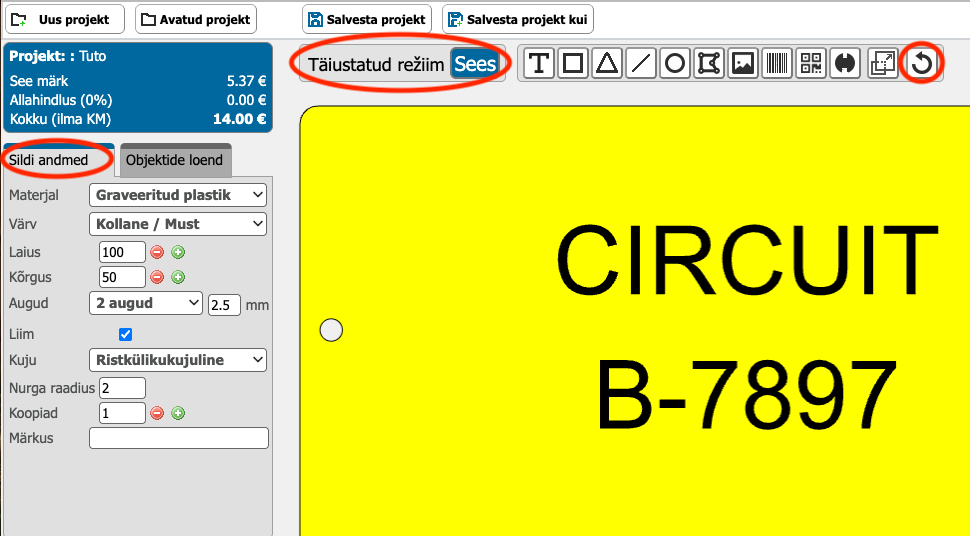Add a QR code to the sign
The image size is (970, 536).
tap(811, 63)
